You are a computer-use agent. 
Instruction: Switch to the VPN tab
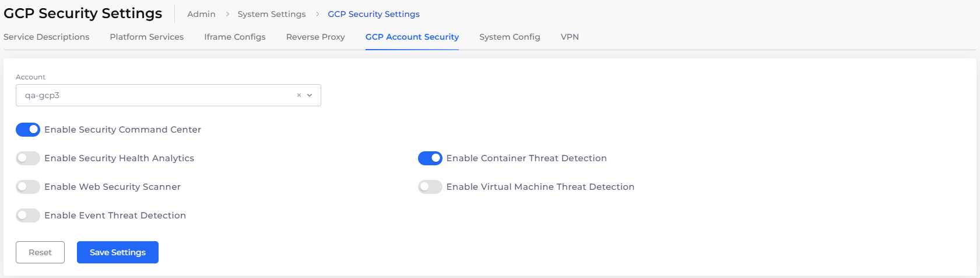[570, 37]
